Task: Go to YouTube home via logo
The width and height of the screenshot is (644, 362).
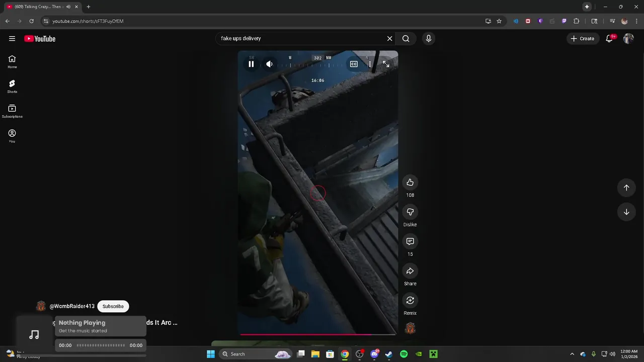Action: [40, 39]
